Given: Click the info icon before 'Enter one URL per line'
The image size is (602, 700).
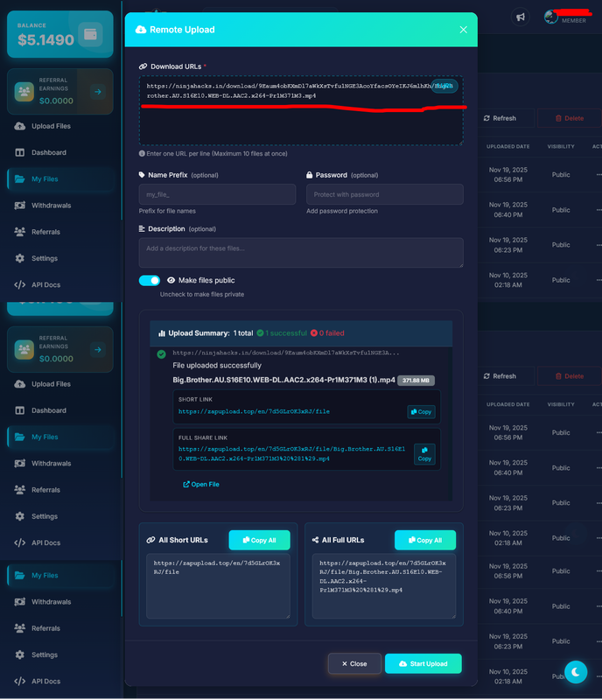Looking at the screenshot, I should click(142, 154).
